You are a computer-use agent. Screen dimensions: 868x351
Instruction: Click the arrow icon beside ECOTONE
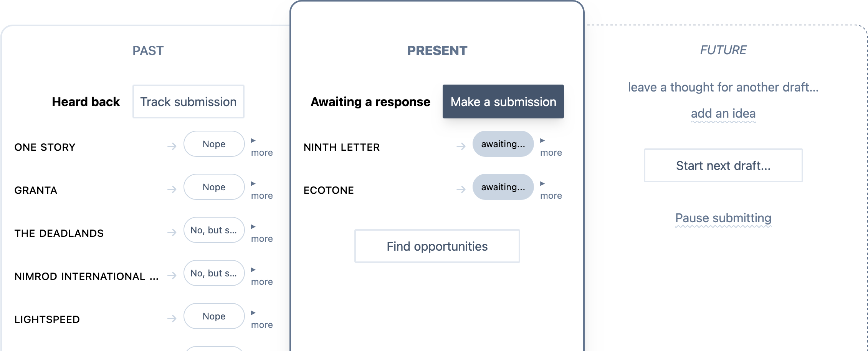click(461, 190)
